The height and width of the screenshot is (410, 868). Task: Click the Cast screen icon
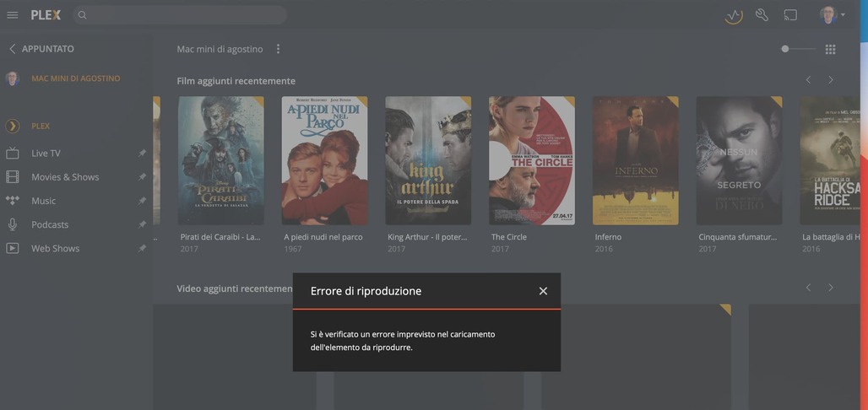790,15
